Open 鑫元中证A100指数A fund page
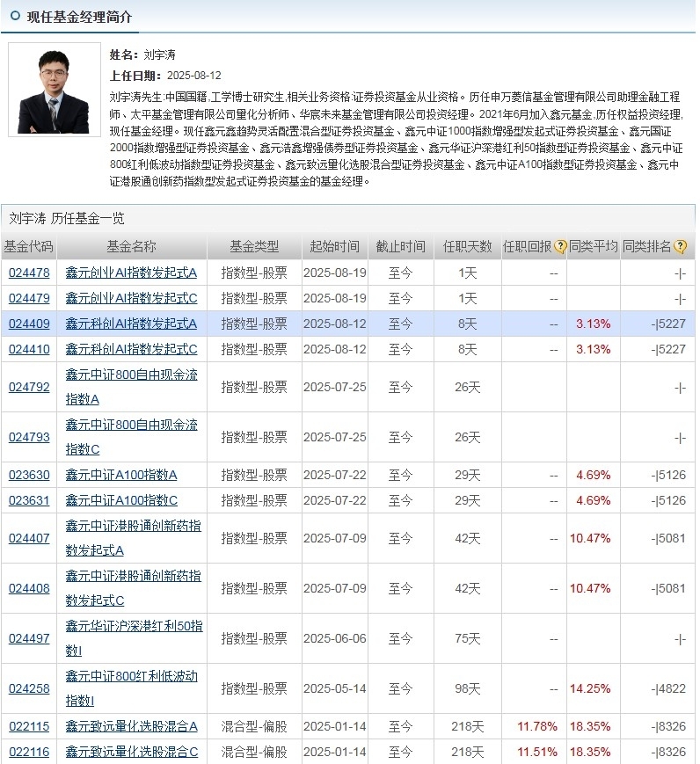 click(x=121, y=475)
